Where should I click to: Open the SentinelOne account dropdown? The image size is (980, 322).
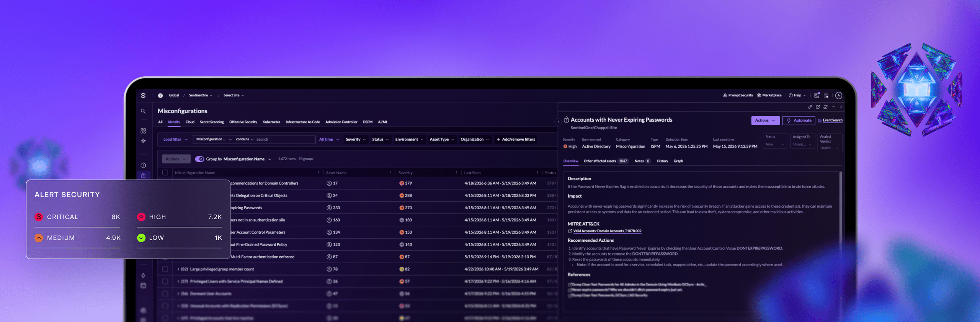click(x=201, y=95)
